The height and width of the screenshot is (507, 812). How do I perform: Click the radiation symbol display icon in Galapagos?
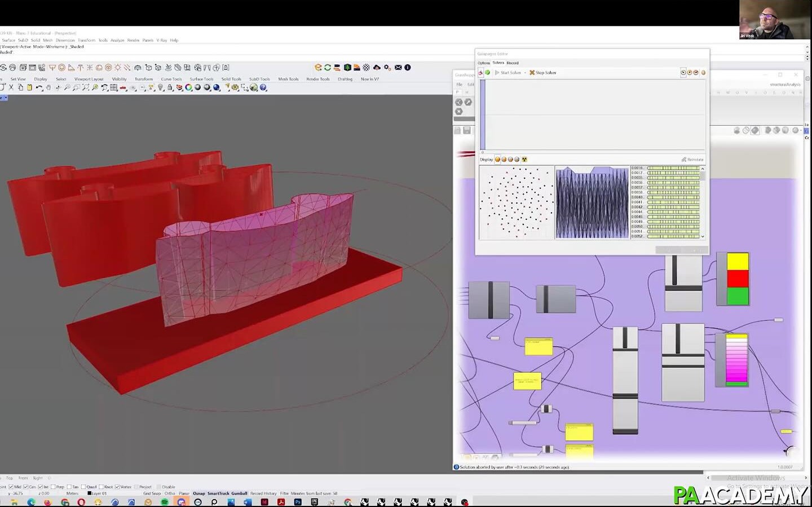524,160
